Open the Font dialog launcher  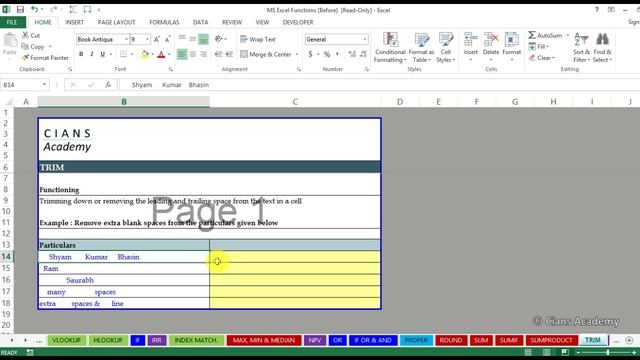pyautogui.click(x=171, y=69)
